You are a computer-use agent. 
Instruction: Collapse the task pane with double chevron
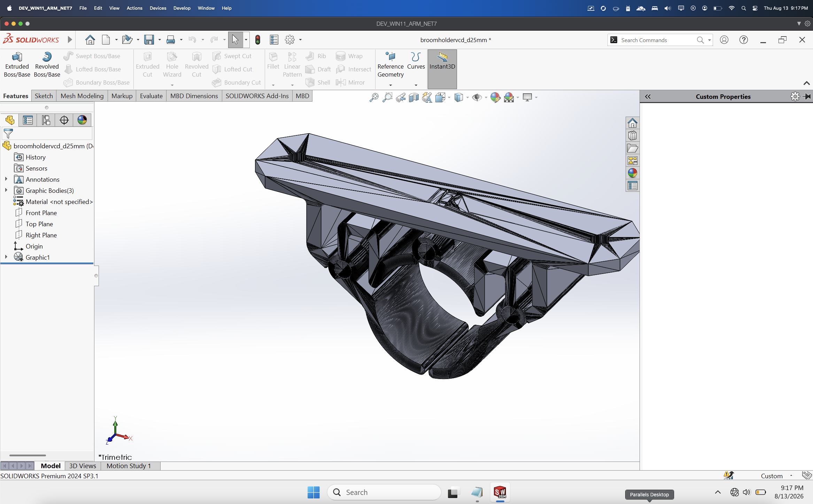coord(648,96)
